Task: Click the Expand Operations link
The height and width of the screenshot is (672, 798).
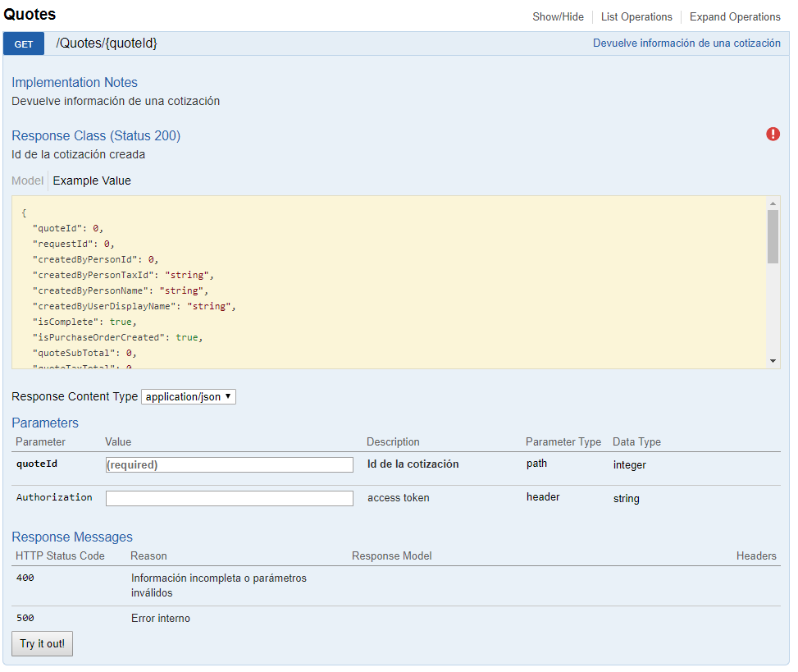Action: pos(734,16)
